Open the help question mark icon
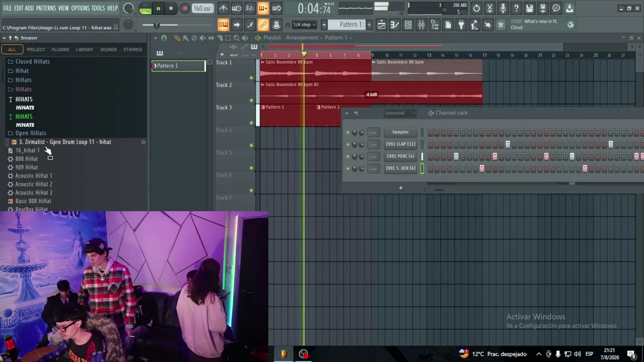The image size is (644, 362). pyautogui.click(x=516, y=8)
